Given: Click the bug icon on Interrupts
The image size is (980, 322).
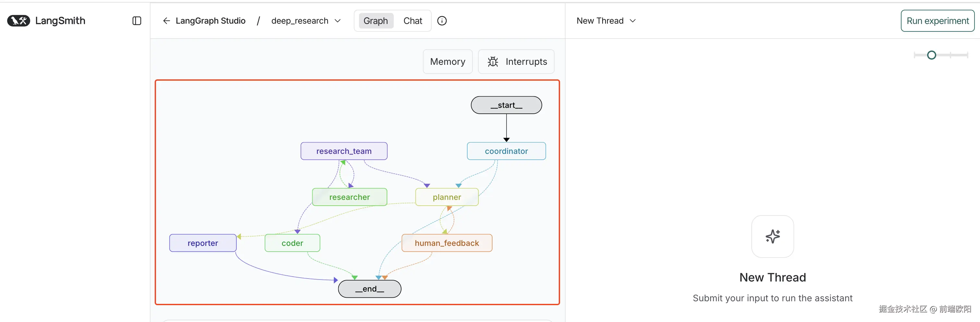Looking at the screenshot, I should (x=493, y=62).
